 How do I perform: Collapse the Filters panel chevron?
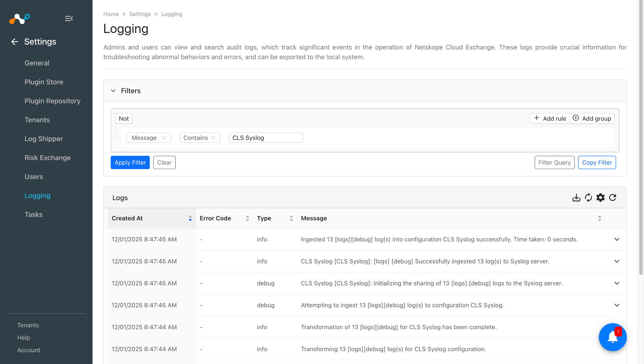[113, 91]
